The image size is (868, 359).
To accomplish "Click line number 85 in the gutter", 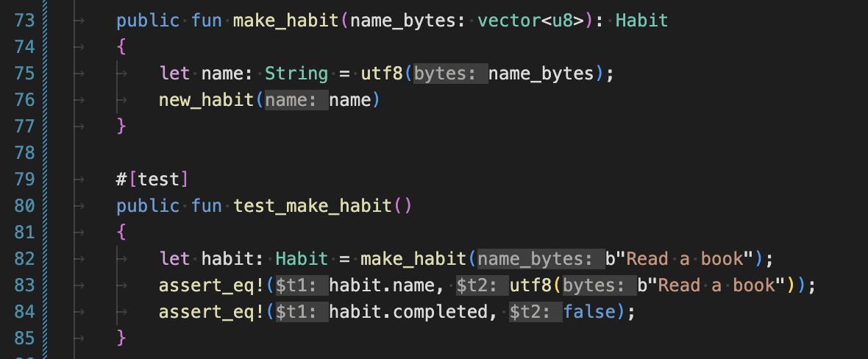I will (24, 338).
